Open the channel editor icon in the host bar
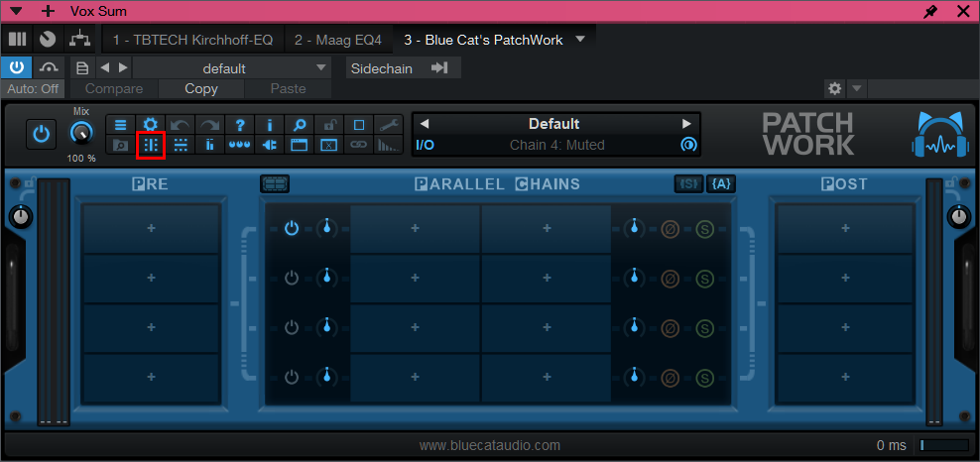The width and height of the screenshot is (980, 462). 18,40
